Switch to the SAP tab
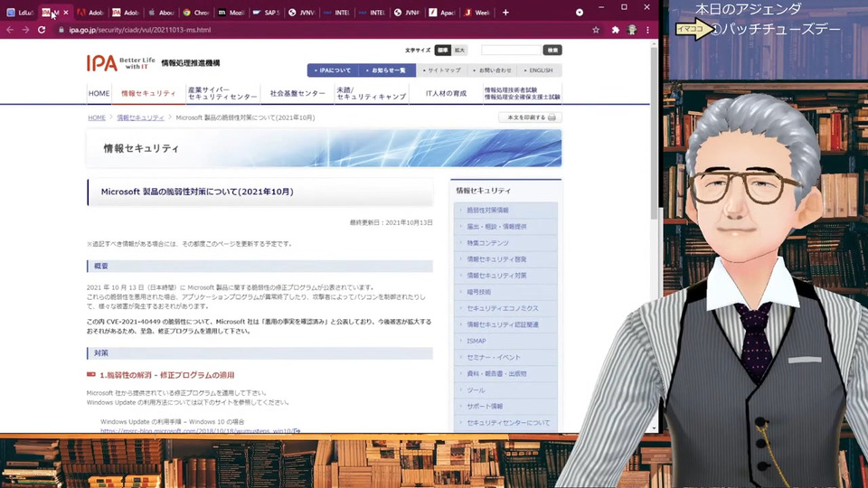Viewport: 868px width, 488px height. point(266,12)
